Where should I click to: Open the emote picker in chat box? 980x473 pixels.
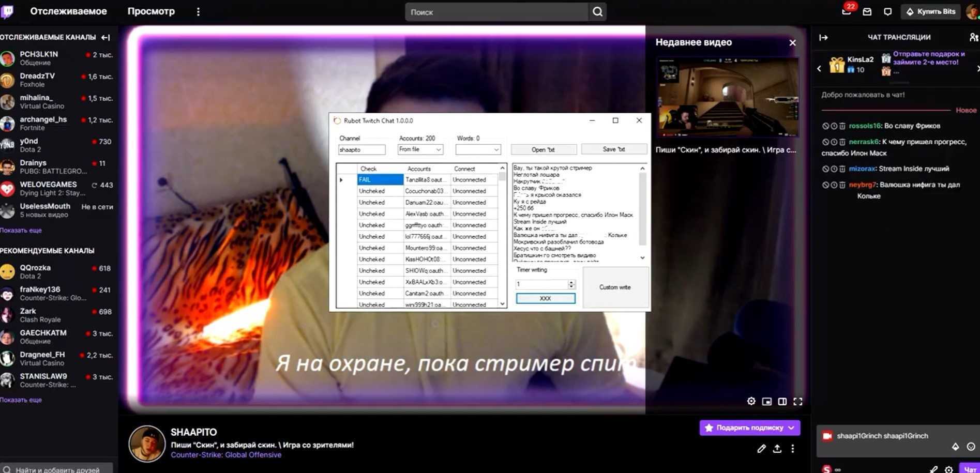coord(971,447)
